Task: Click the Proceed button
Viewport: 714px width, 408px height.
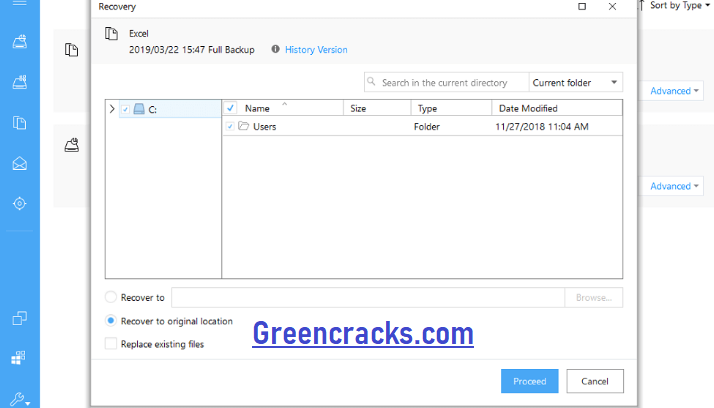Action: pyautogui.click(x=530, y=381)
